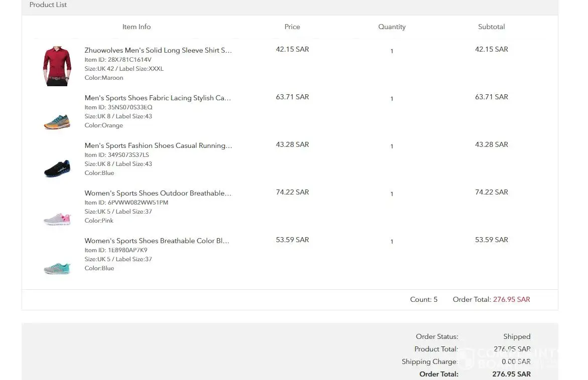Click the Subtotal column header
Screen dimensions: 588x380
tap(491, 27)
